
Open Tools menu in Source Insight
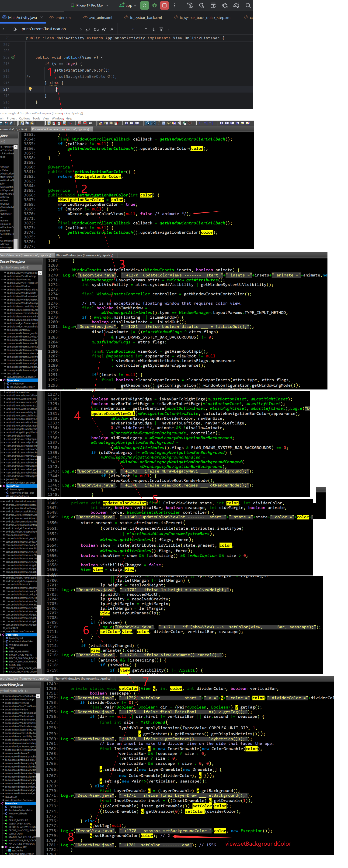click(x=36, y=118)
